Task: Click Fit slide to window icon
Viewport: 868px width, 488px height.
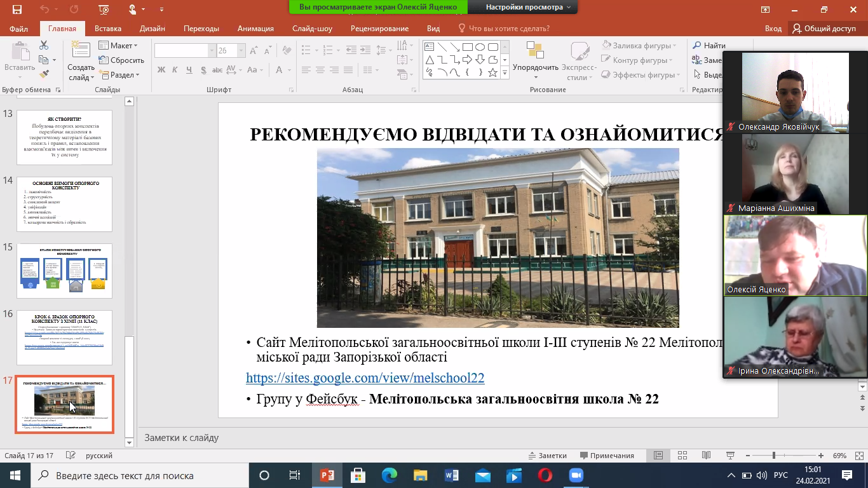Action: (x=858, y=456)
